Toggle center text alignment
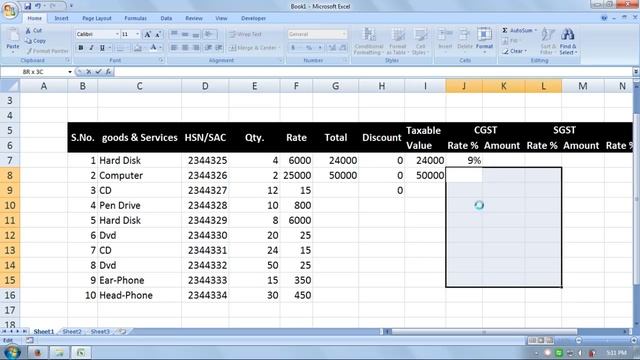Screen dimensions: 640x360 (185, 48)
